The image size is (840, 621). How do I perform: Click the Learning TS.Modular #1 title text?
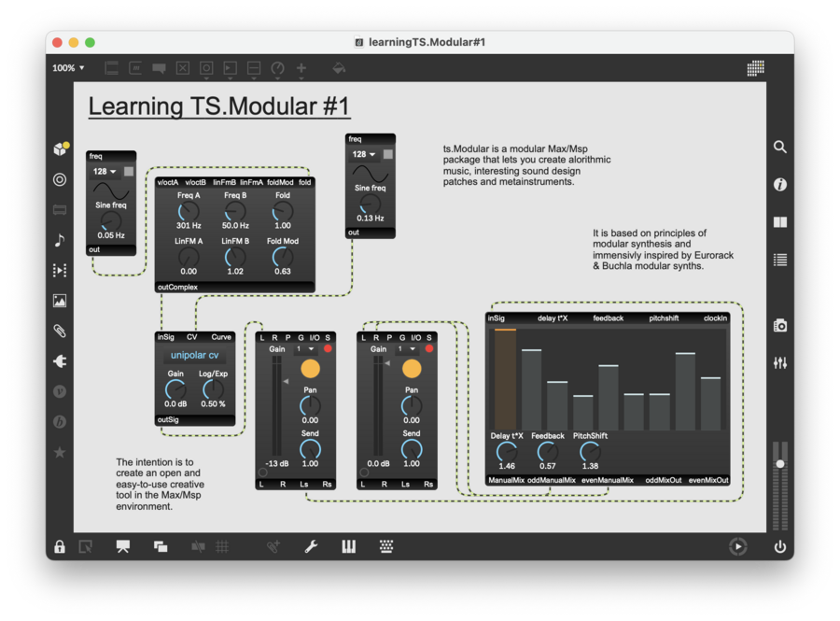219,106
